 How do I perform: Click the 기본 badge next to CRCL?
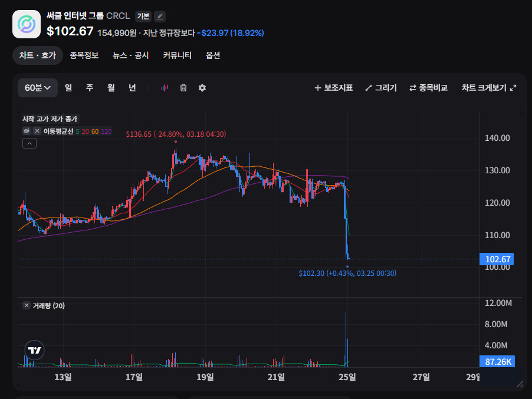pyautogui.click(x=143, y=17)
